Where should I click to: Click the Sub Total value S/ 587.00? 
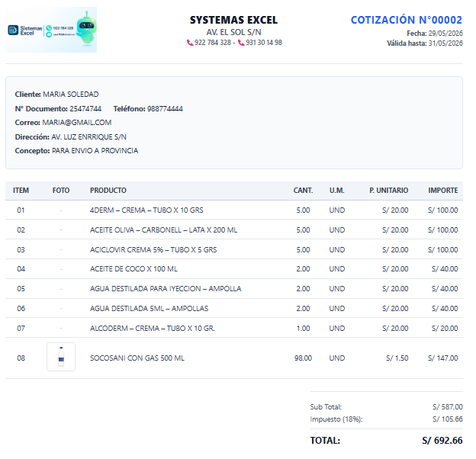click(x=448, y=407)
